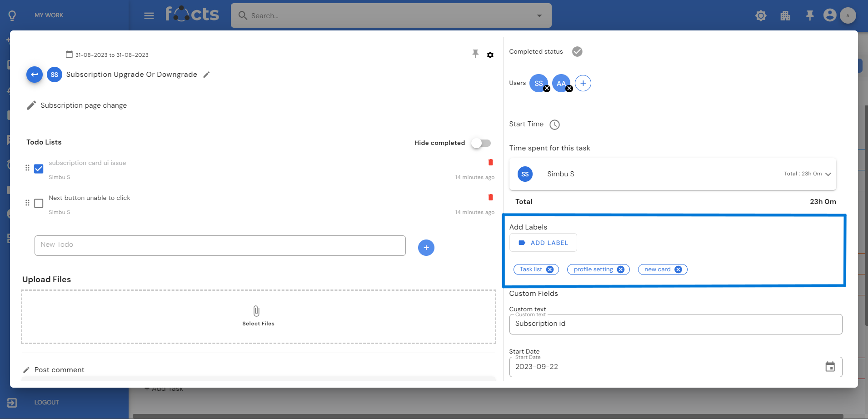Delete the 'subscription card ui issue' todo
The image size is (868, 419).
[x=490, y=162]
